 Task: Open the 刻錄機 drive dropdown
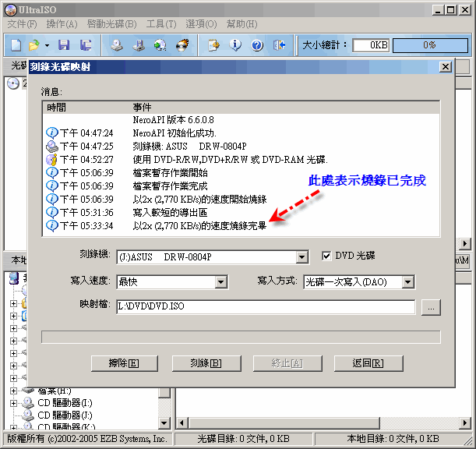tap(302, 257)
